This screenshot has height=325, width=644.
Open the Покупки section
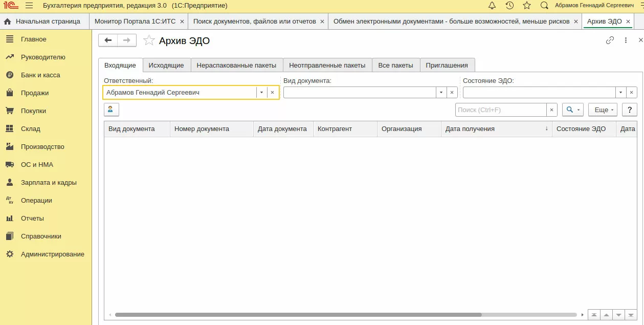(x=46, y=111)
